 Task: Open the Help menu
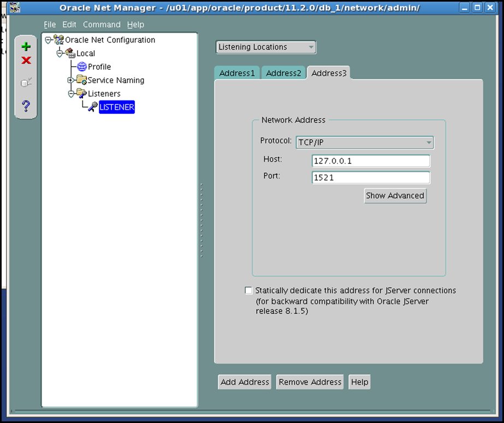[x=135, y=25]
